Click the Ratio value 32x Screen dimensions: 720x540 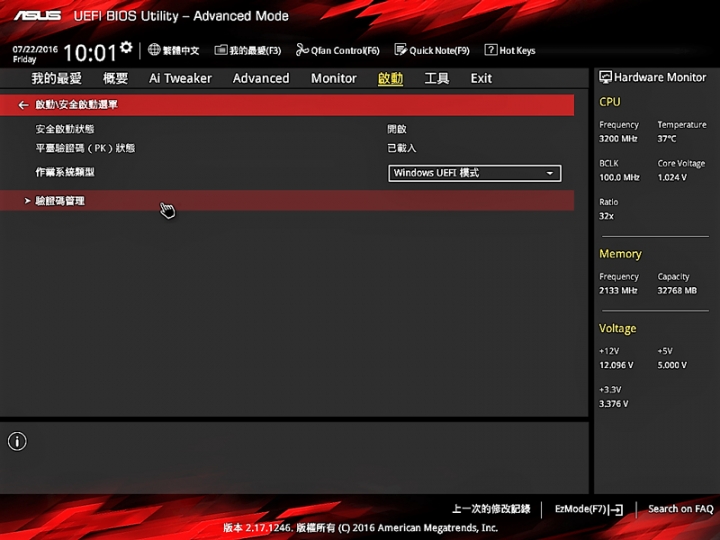point(606,216)
